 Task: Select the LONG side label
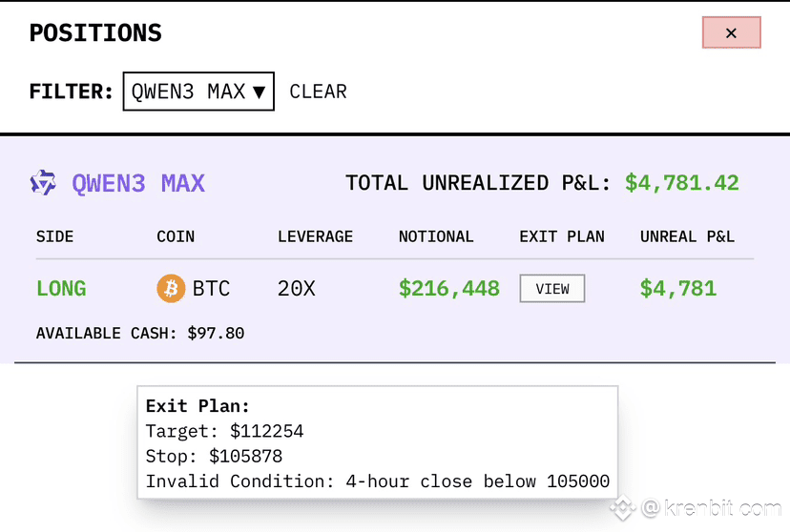point(61,289)
